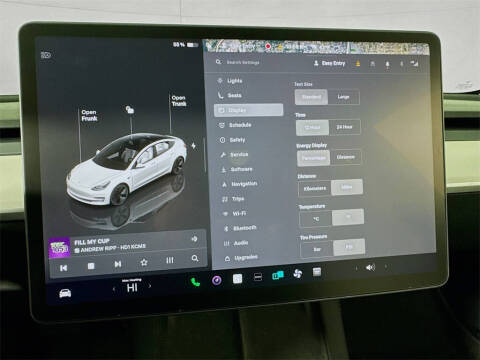Set Distance units to Miles

click(347, 187)
